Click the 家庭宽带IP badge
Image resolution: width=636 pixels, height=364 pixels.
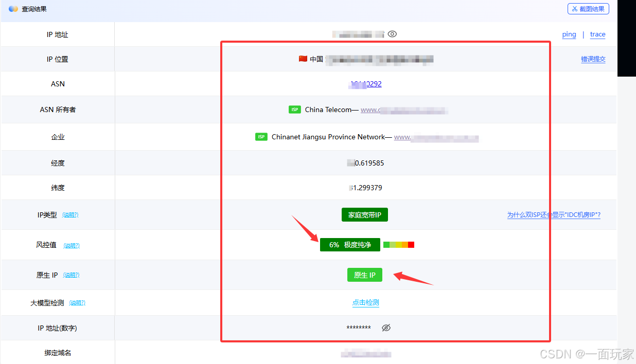pos(365,215)
